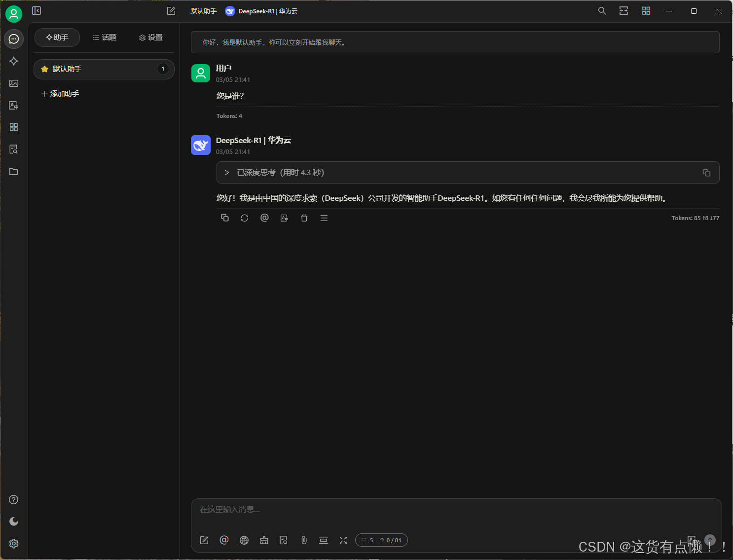Click @ model mention in input toolbar
The width and height of the screenshot is (733, 560).
[x=224, y=540]
